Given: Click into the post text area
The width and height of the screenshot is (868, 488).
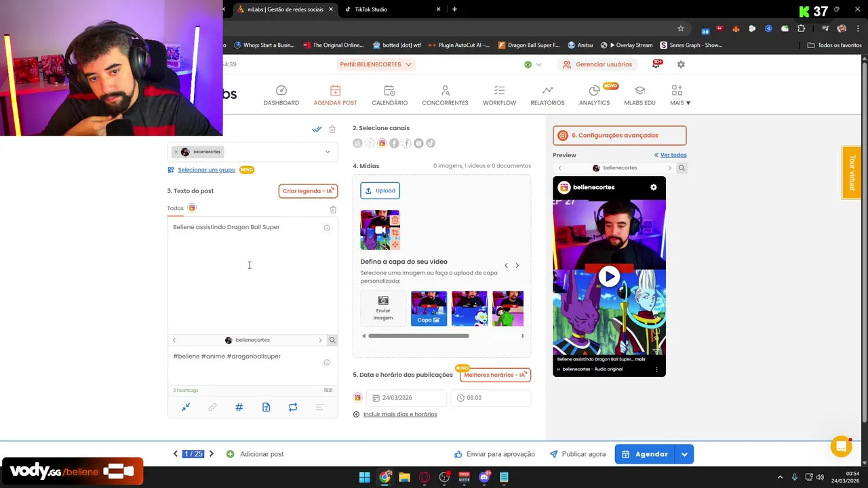Looking at the screenshot, I should click(252, 274).
